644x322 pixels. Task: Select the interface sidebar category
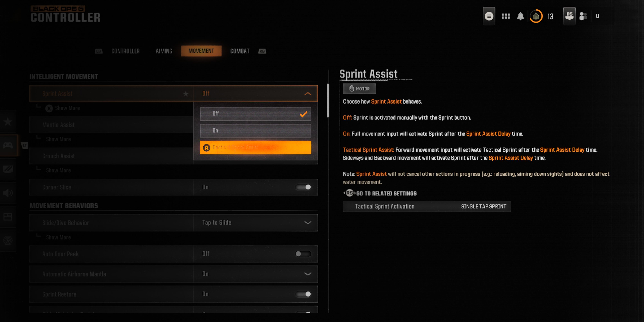(x=8, y=217)
